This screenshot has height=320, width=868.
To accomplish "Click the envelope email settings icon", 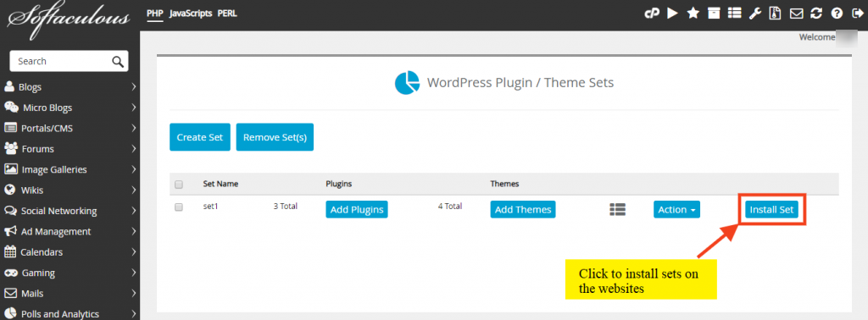I will (x=797, y=14).
